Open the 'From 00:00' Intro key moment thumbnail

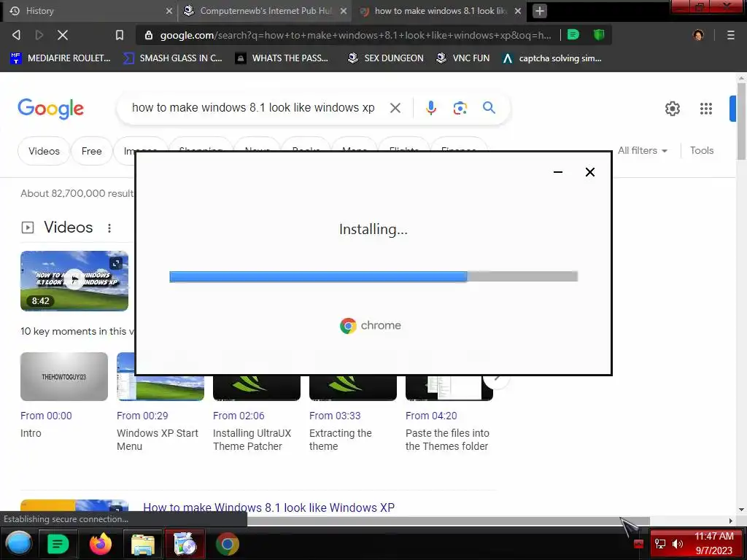tap(64, 377)
